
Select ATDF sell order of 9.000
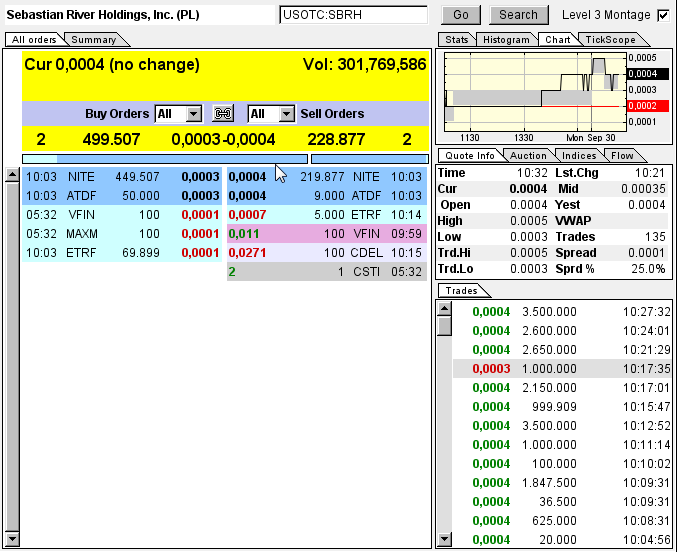click(x=327, y=196)
